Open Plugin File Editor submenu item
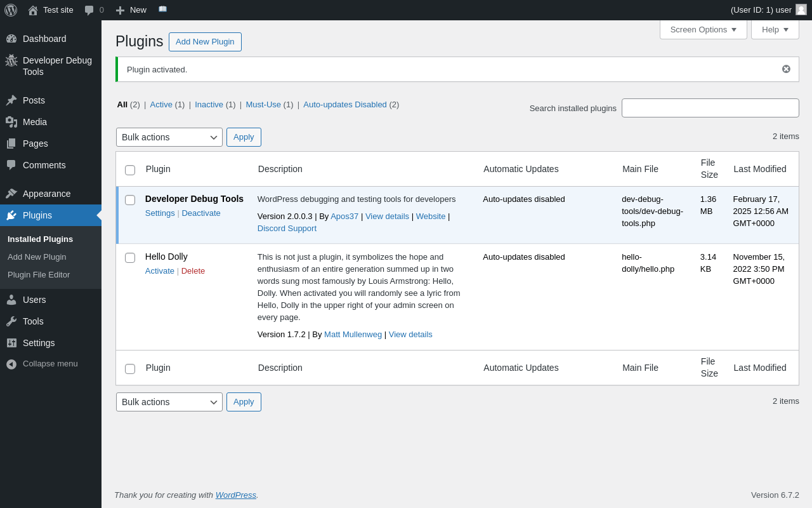This screenshot has height=508, width=812. (39, 275)
